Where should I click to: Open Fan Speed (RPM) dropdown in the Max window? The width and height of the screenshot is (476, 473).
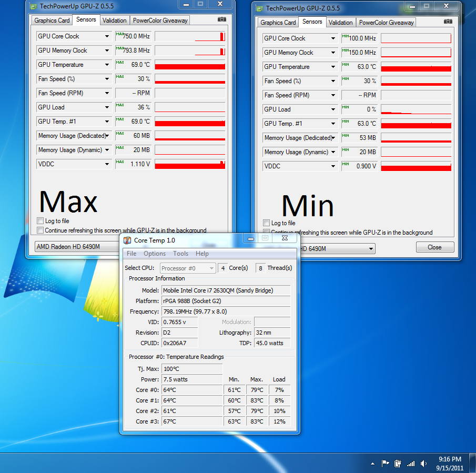click(x=107, y=93)
